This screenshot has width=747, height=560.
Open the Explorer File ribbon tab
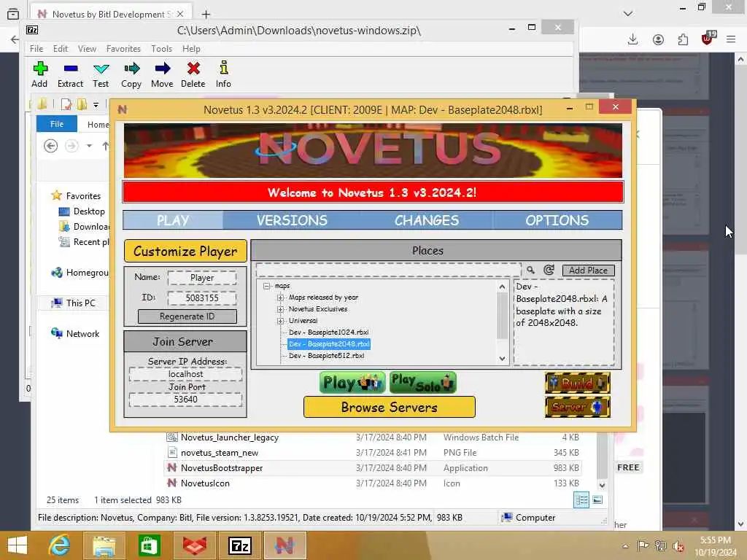[x=57, y=124]
